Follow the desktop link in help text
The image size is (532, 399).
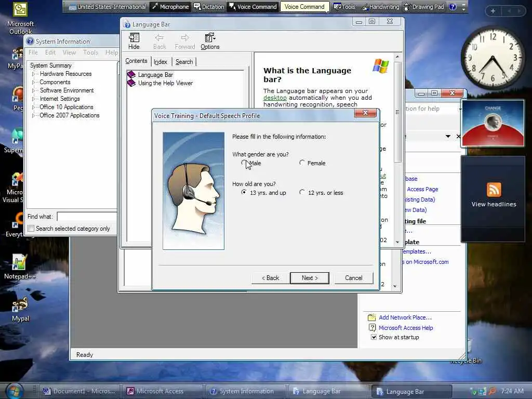[x=275, y=98]
